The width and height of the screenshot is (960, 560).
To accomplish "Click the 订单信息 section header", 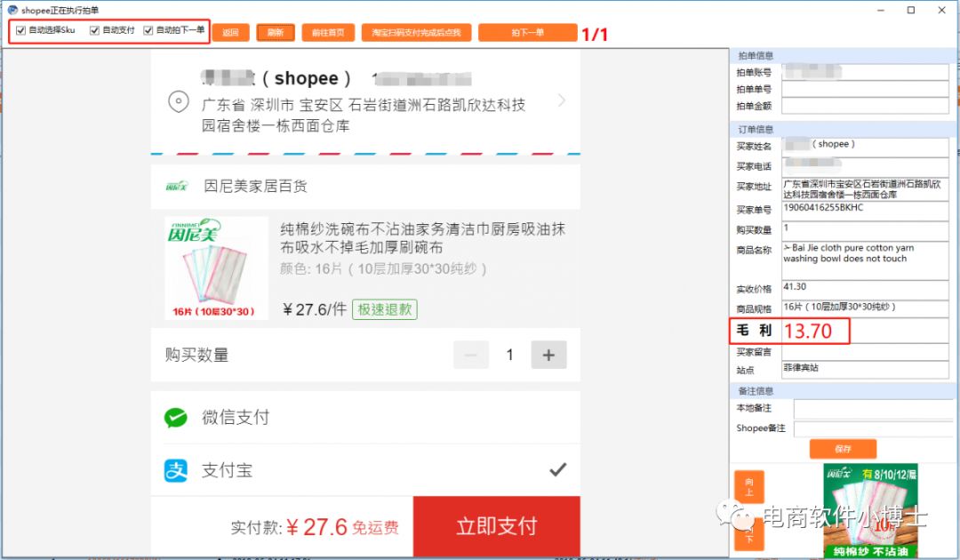I will (x=756, y=130).
